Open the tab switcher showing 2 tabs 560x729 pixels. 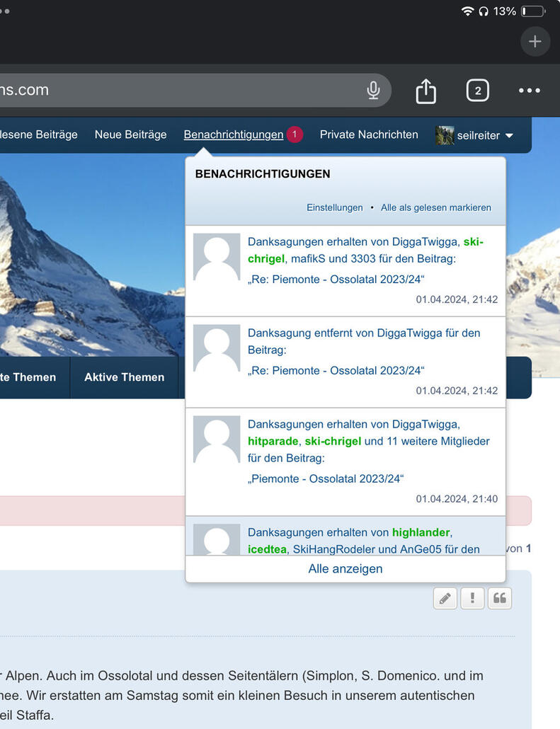tap(477, 91)
